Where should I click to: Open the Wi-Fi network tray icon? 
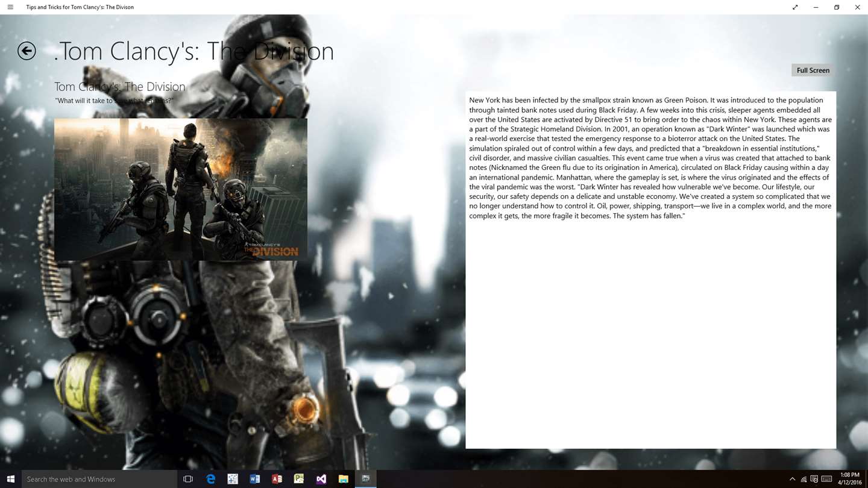(x=804, y=480)
